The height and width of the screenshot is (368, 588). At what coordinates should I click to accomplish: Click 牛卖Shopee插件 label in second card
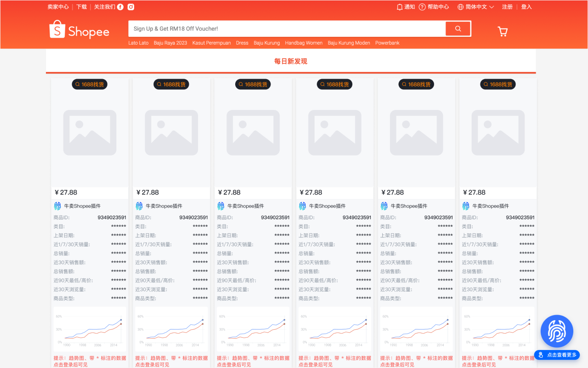tap(164, 206)
